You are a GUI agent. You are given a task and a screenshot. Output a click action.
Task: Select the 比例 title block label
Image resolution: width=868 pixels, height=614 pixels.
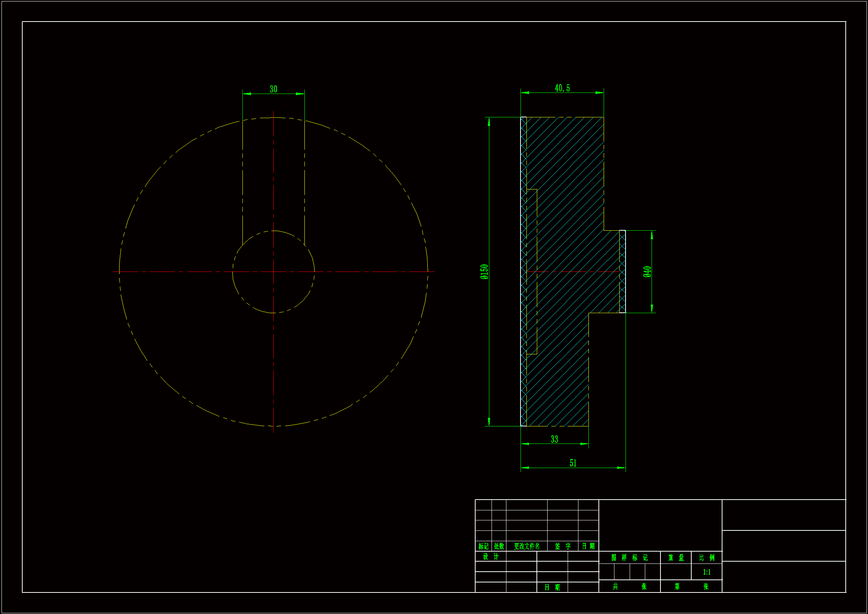706,558
